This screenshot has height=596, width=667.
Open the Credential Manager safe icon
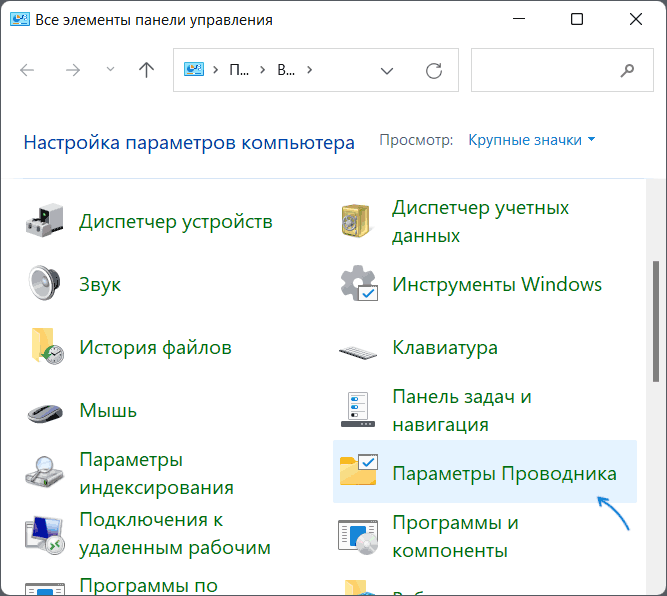pyautogui.click(x=356, y=221)
